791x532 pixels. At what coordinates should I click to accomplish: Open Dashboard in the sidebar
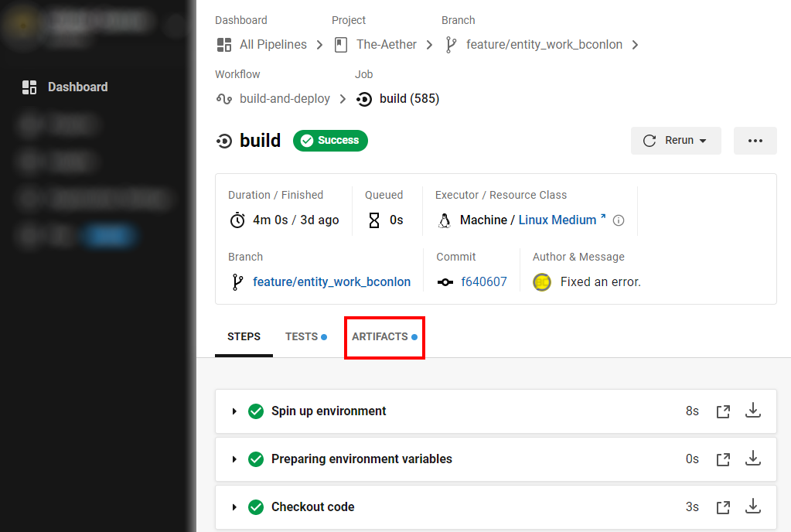pos(77,87)
